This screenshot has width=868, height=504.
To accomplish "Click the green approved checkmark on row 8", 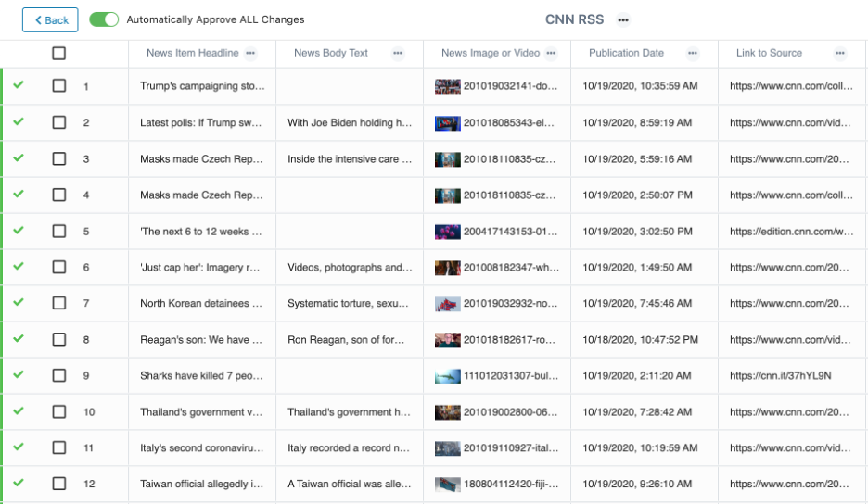I will [x=19, y=338].
